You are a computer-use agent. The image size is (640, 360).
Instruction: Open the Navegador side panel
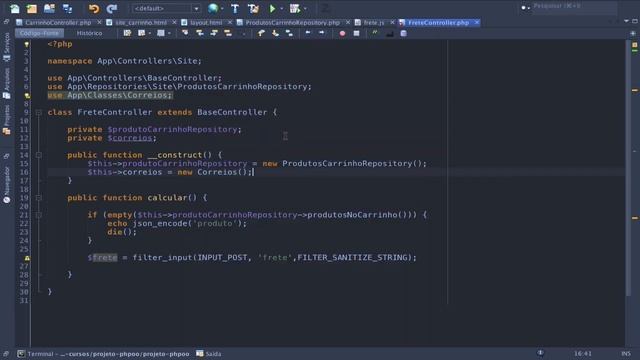point(7,184)
